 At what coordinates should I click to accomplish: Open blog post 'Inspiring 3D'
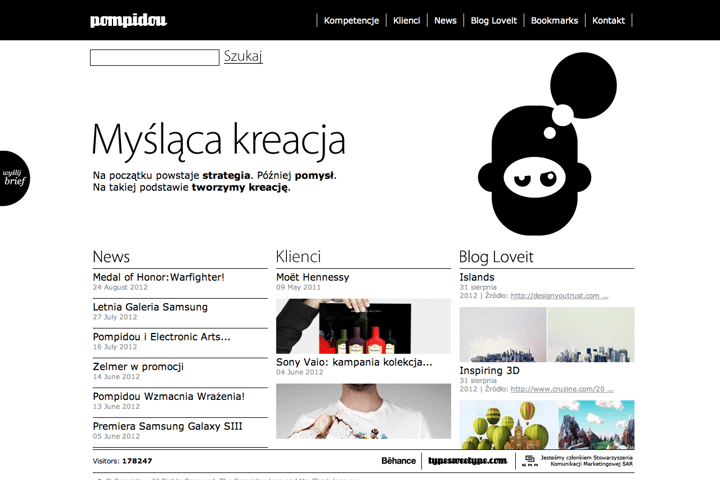[x=489, y=370]
